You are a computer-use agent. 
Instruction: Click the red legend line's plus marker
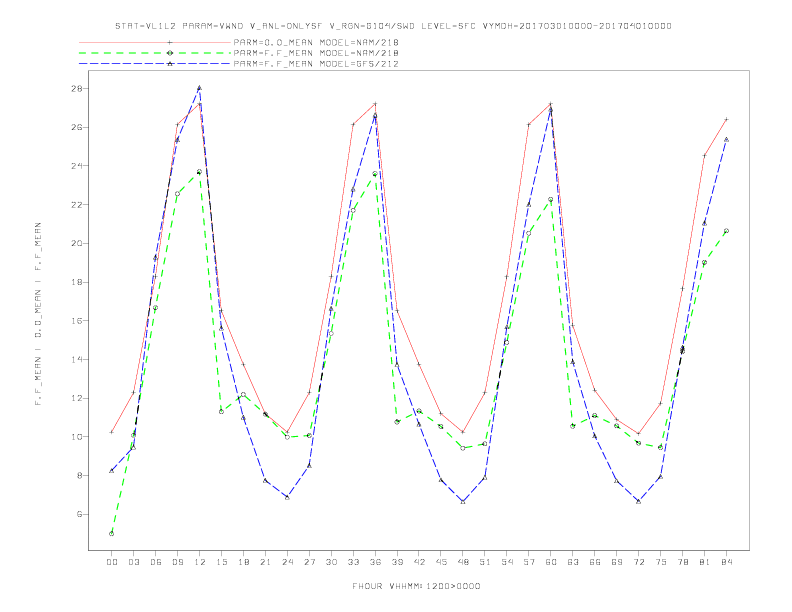pyautogui.click(x=170, y=42)
